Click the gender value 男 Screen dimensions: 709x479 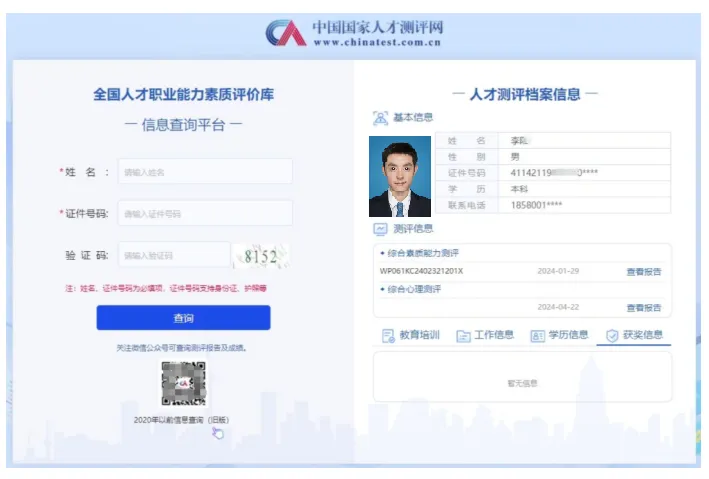pyautogui.click(x=515, y=157)
